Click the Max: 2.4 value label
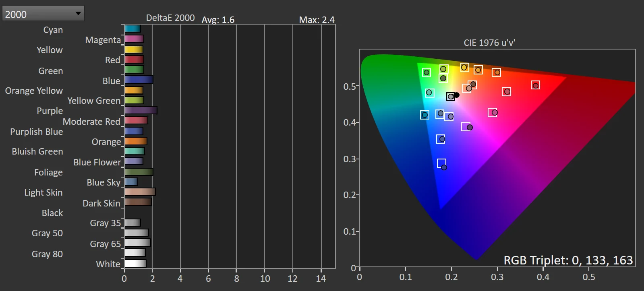The height and width of the screenshot is (291, 644). [317, 20]
